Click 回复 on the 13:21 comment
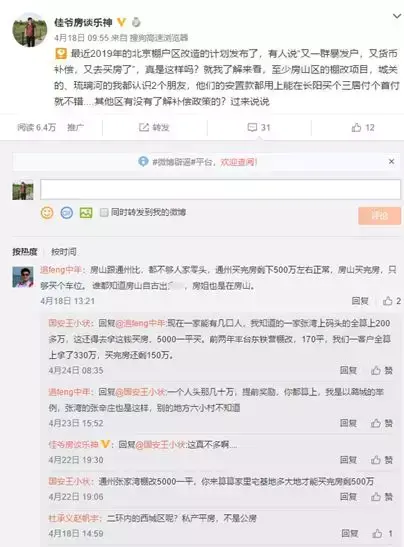This screenshot has width=404, height=547. (x=360, y=301)
